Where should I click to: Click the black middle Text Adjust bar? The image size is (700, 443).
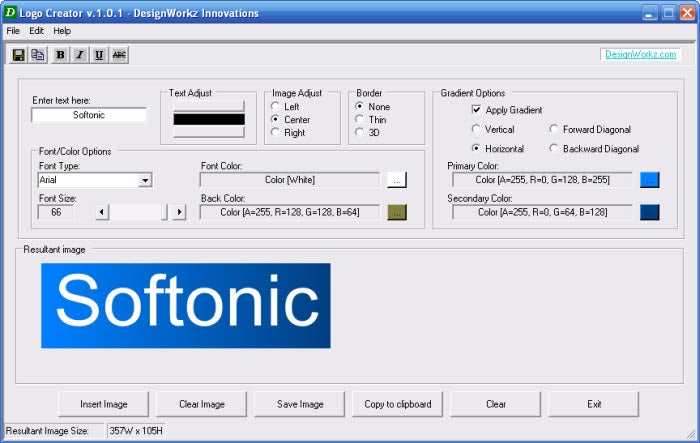[209, 119]
